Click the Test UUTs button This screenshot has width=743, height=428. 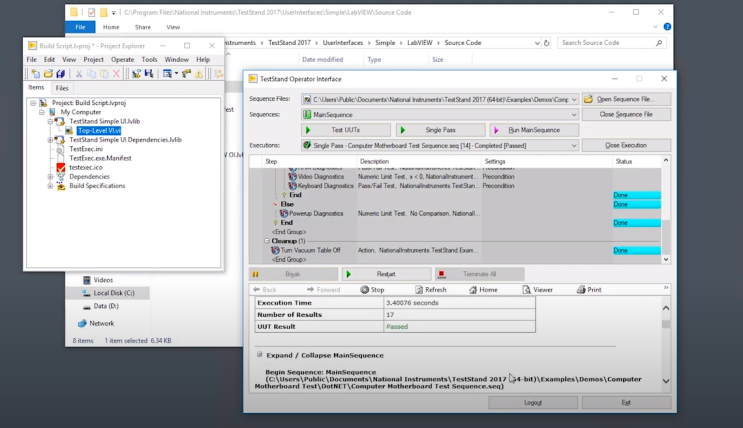[346, 130]
